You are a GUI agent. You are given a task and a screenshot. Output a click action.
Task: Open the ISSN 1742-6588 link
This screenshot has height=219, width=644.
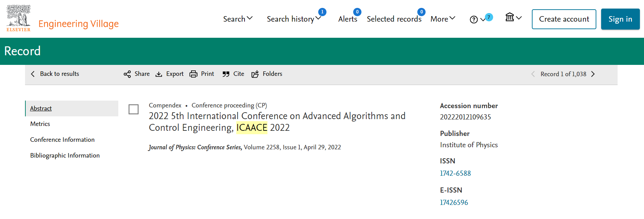click(455, 173)
